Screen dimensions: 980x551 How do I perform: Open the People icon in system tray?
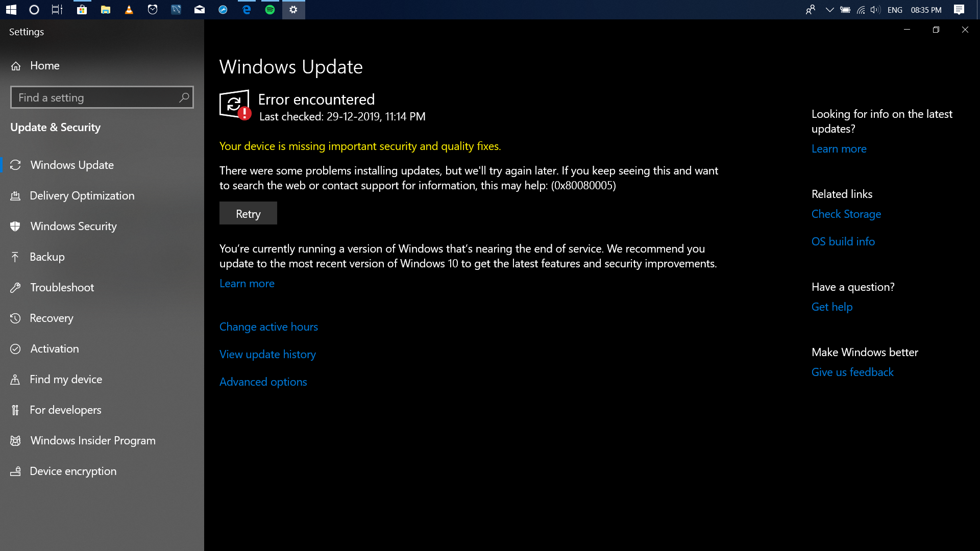pos(811,10)
